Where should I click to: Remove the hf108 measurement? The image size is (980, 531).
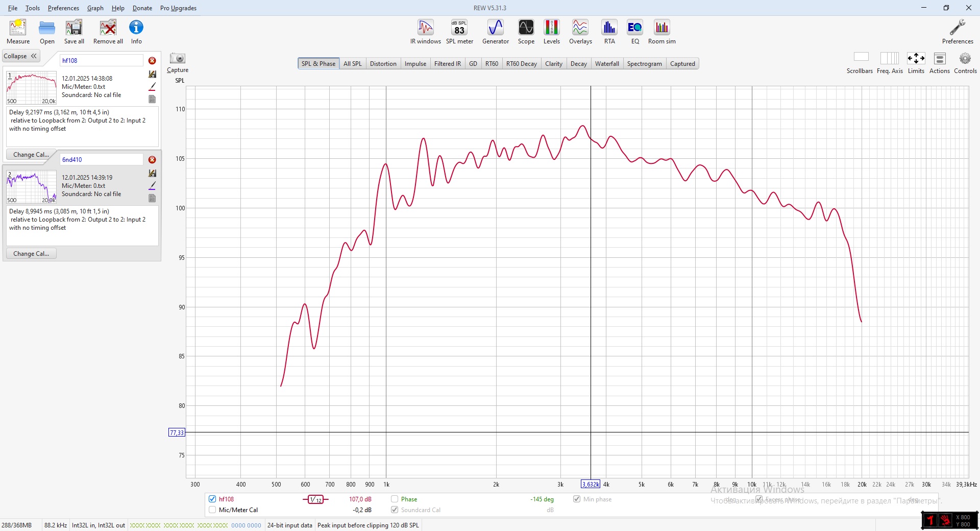[152, 61]
